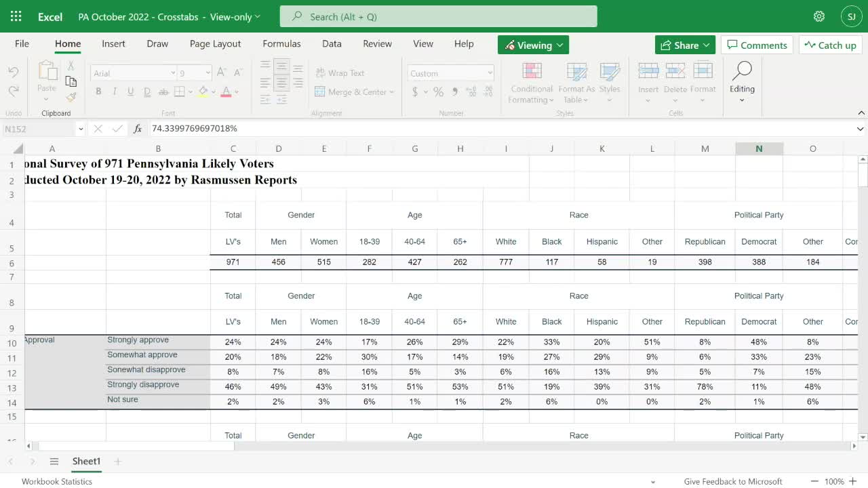Expand the Merge & Center dropdown
This screenshot has height=488, width=868.
[x=392, y=92]
